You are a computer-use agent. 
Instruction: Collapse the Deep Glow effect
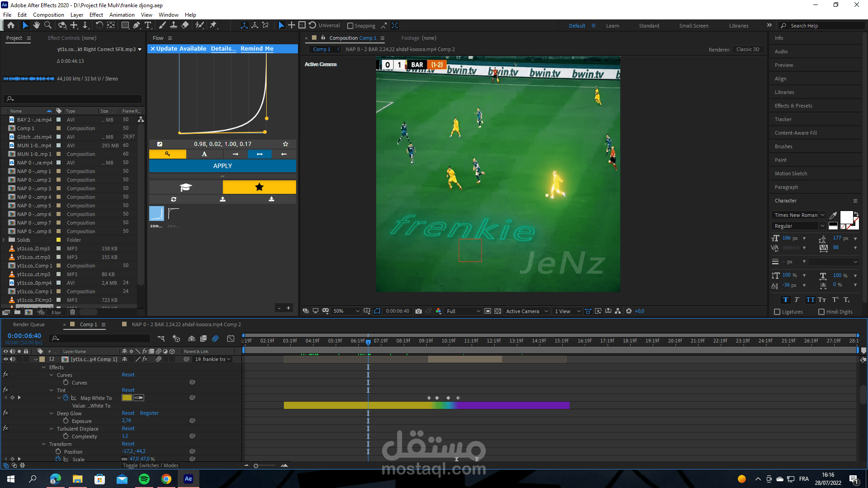tap(52, 413)
